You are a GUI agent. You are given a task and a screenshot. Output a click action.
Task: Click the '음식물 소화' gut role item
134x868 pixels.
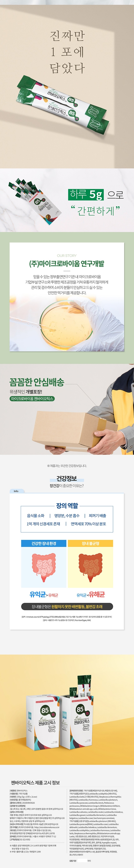(x=36, y=516)
